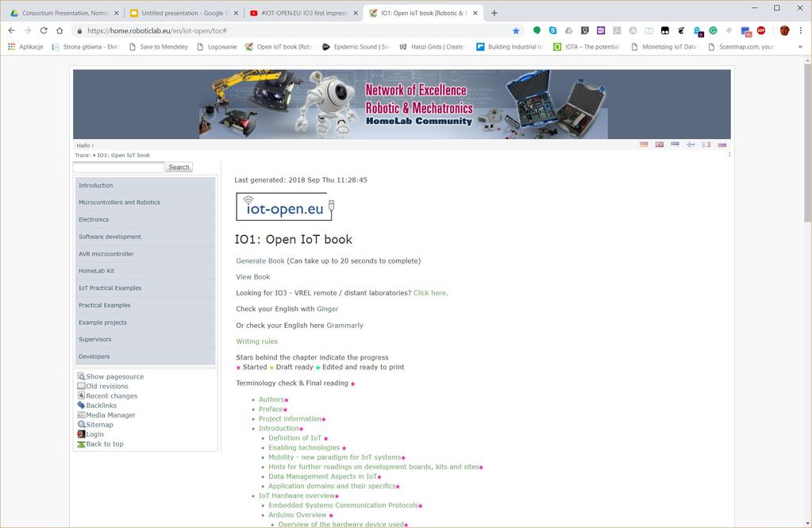Open the Enabling technologies chapter link

tap(304, 448)
